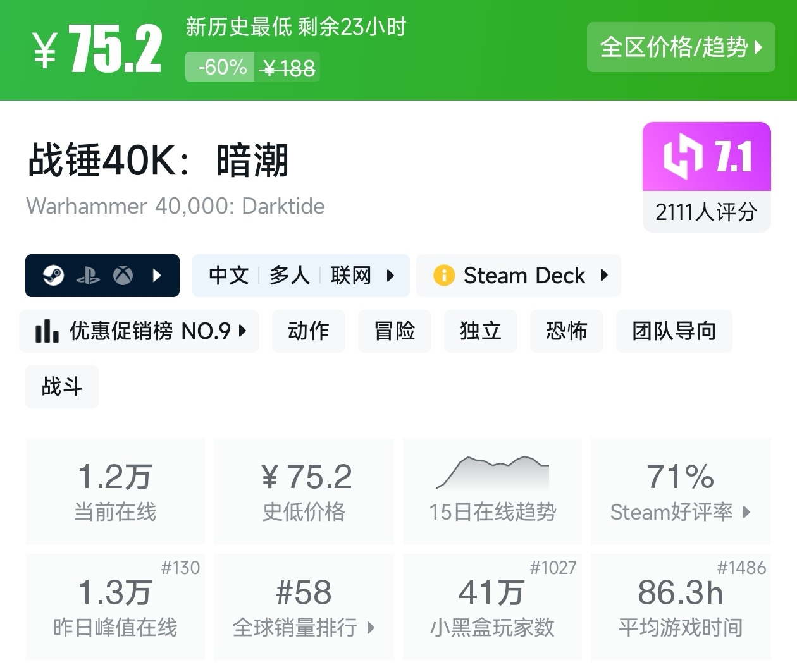Click the yellow Steam Deck info icon
797x672 pixels.
point(444,276)
